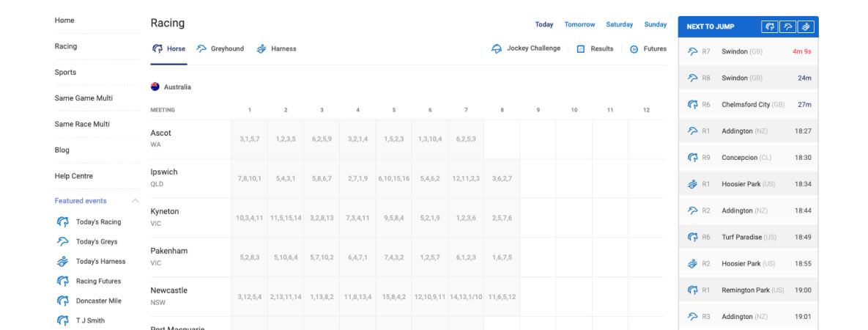Filter Next to Jump by greyhound icon
This screenshot has height=330, width=868.
pos(787,26)
